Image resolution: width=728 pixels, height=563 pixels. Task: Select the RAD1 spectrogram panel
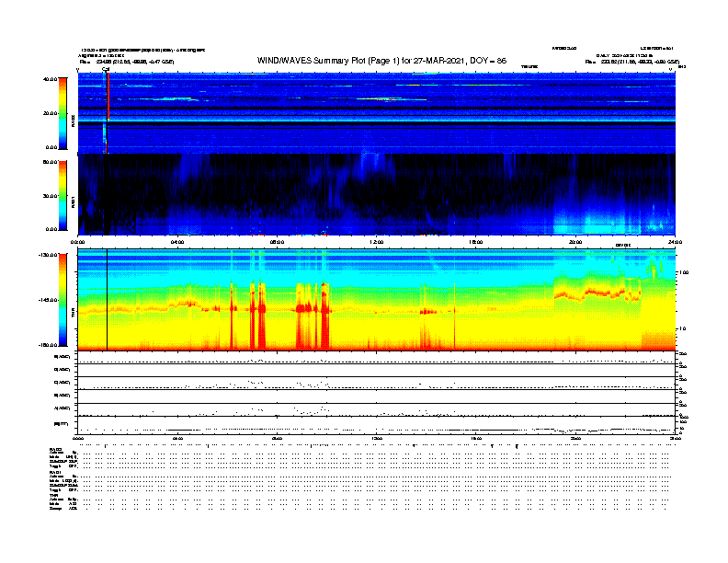point(377,195)
